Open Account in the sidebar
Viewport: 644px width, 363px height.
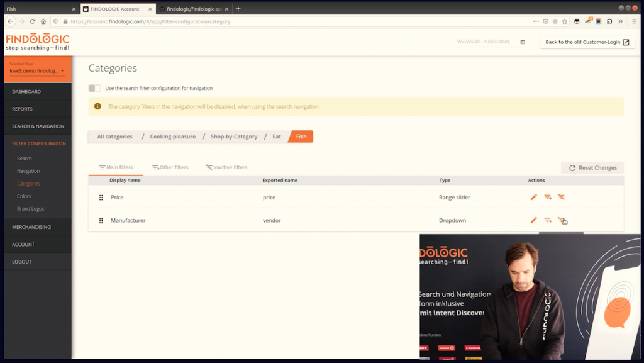[x=38, y=244]
